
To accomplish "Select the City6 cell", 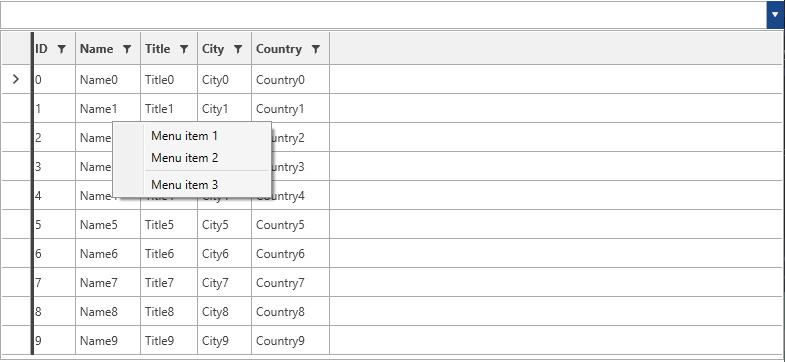I will click(224, 254).
